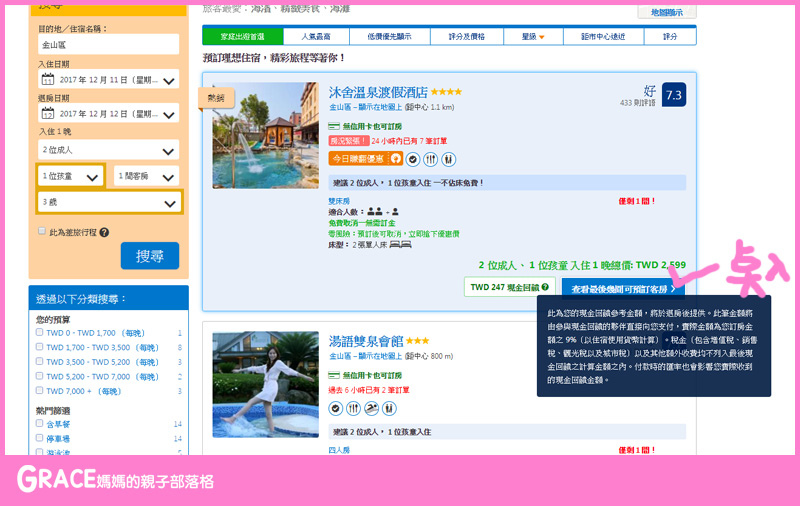Screen dimensions: 800x506
Task: Click the 今日賺翻優惠 deal badge
Action: 357,158
